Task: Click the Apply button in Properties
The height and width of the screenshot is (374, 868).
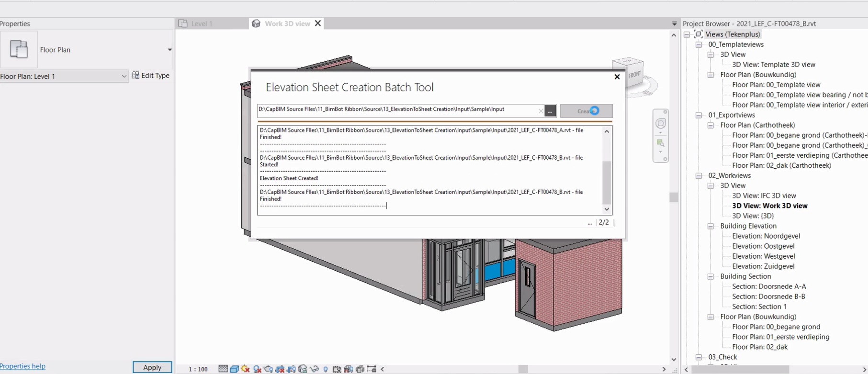Action: [152, 367]
